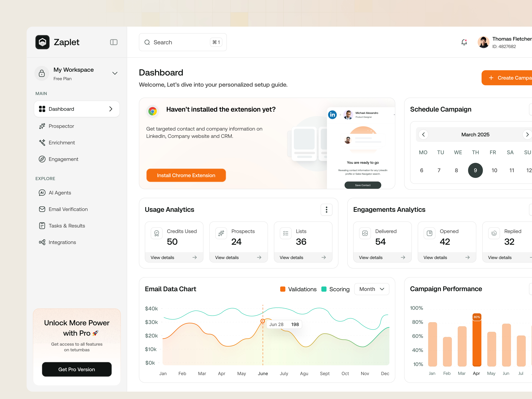The width and height of the screenshot is (532, 399).
Task: Go to the Engagement section
Action: tap(63, 159)
